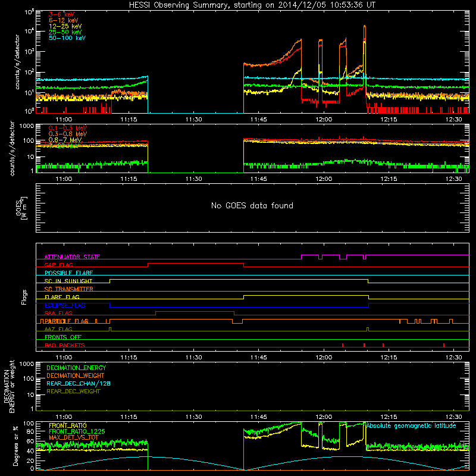
Task: Click the 'DECIMATION ENERGY or weight' axis label
Action: pyautogui.click(x=9, y=386)
